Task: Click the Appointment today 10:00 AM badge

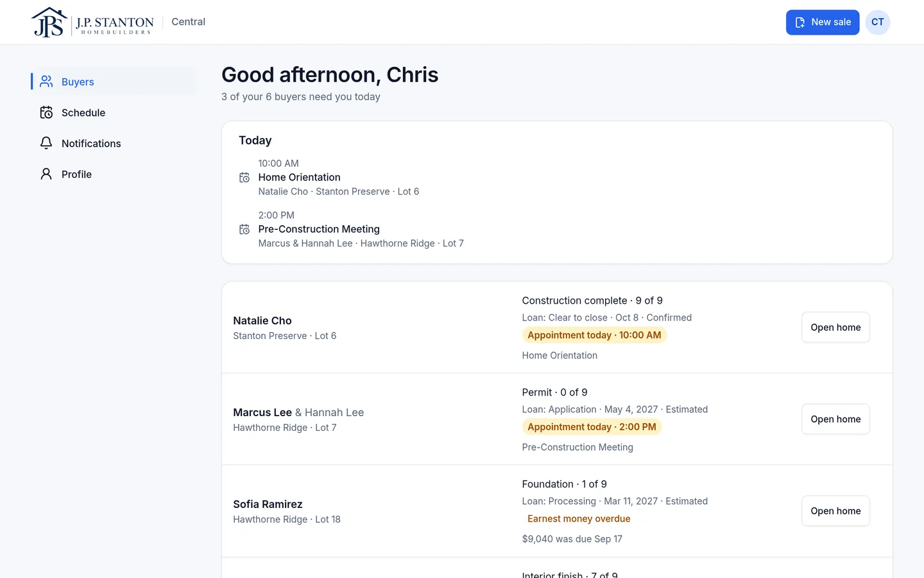Action: coord(594,335)
